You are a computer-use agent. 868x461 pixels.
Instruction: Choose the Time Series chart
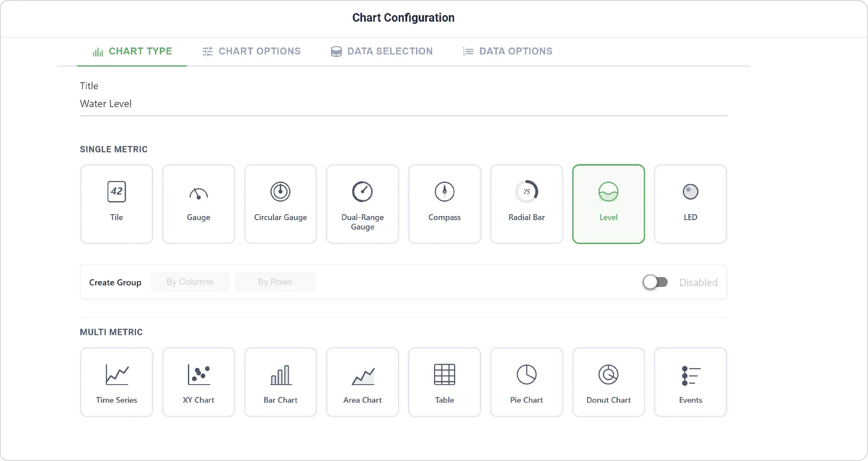tap(117, 382)
